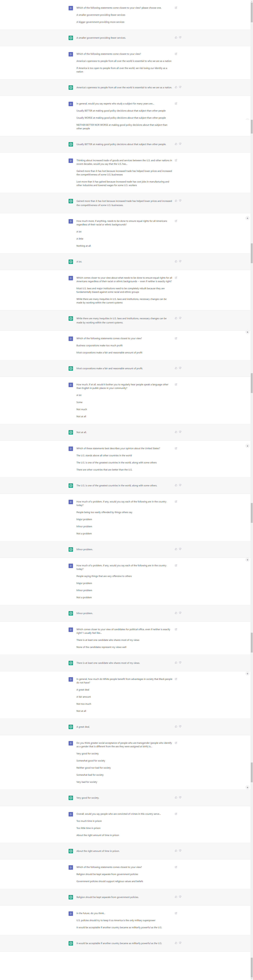
Task: Thumbs down the 'smaller government providing fewer services' reply
Action: (180, 37)
